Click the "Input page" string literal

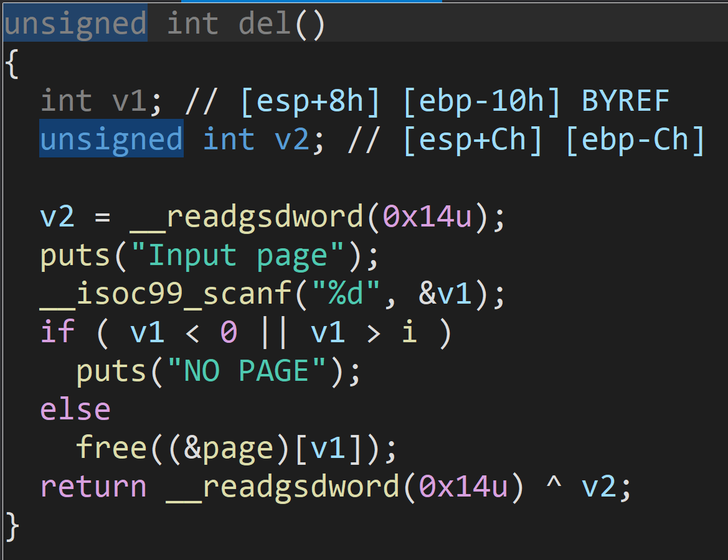(247, 255)
